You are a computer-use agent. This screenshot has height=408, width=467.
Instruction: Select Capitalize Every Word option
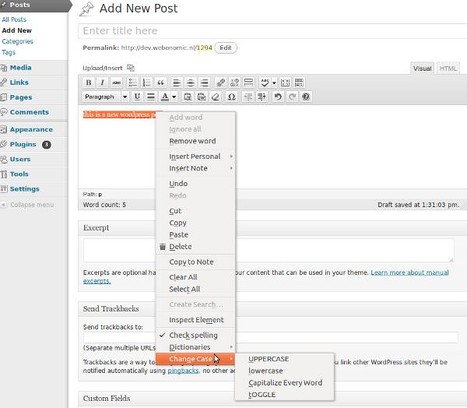(x=284, y=383)
